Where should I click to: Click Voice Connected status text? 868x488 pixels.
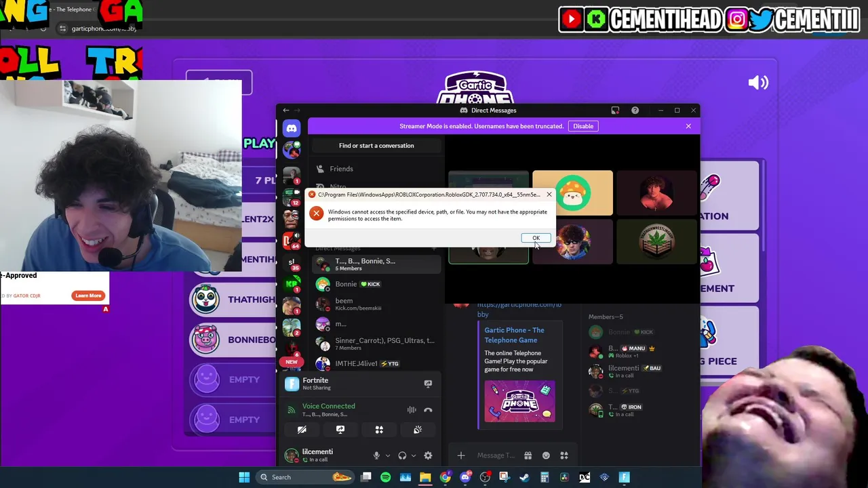click(329, 406)
